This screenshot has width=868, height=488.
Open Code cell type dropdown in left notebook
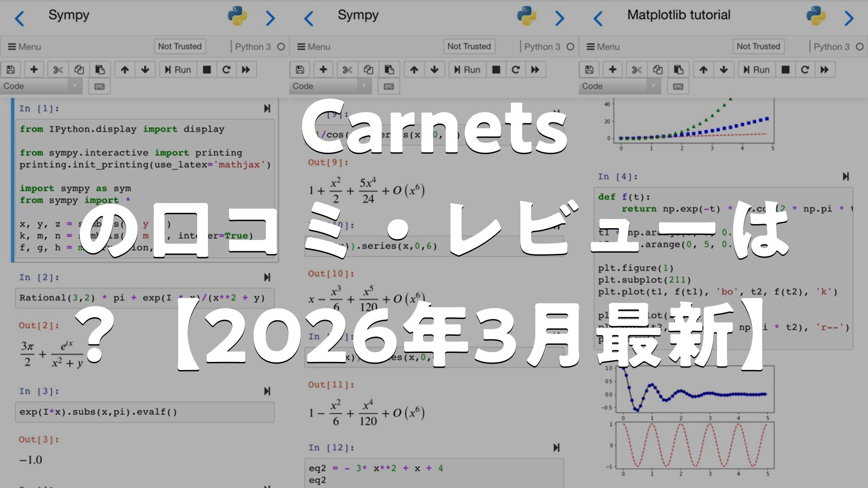(41, 86)
